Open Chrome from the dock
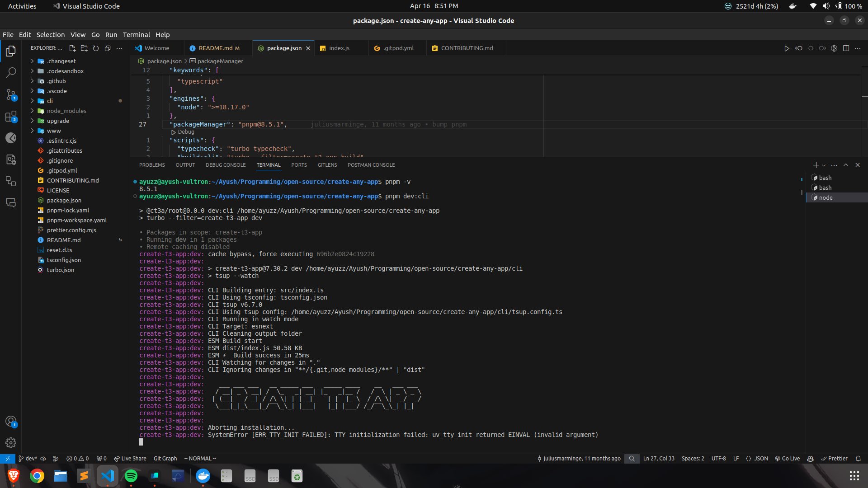This screenshot has width=868, height=488. click(37, 476)
